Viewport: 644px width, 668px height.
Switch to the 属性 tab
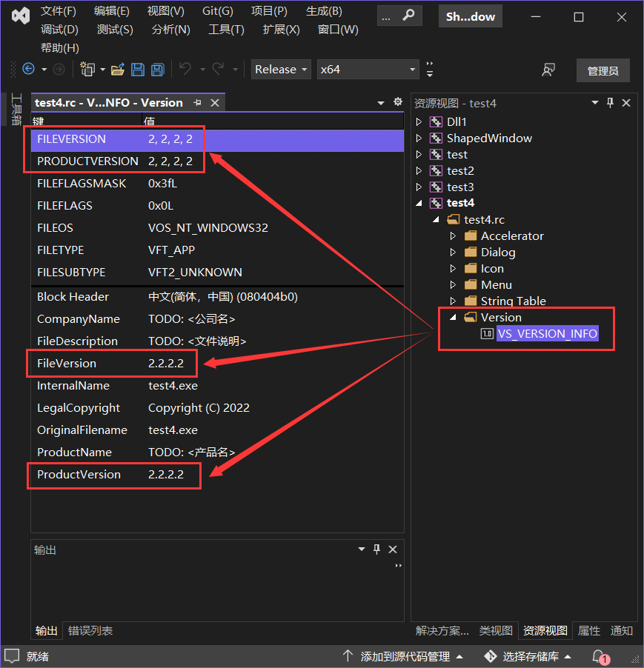[589, 630]
